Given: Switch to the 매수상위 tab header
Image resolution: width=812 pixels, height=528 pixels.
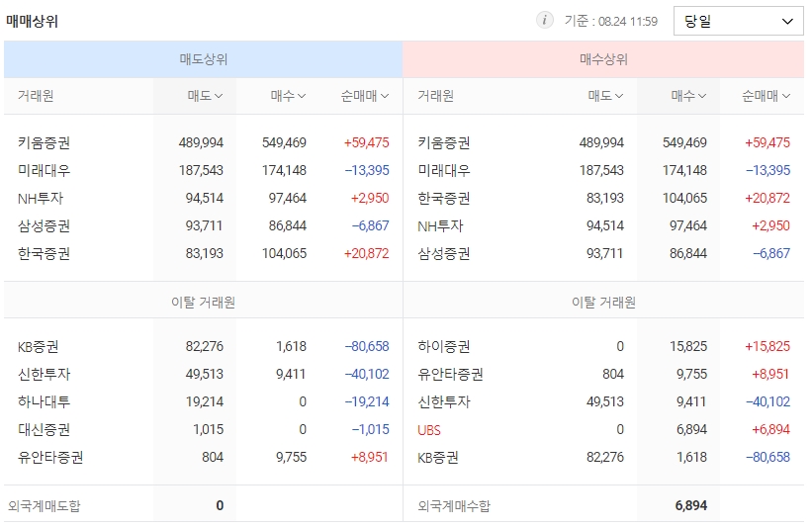Looking at the screenshot, I should (603, 59).
